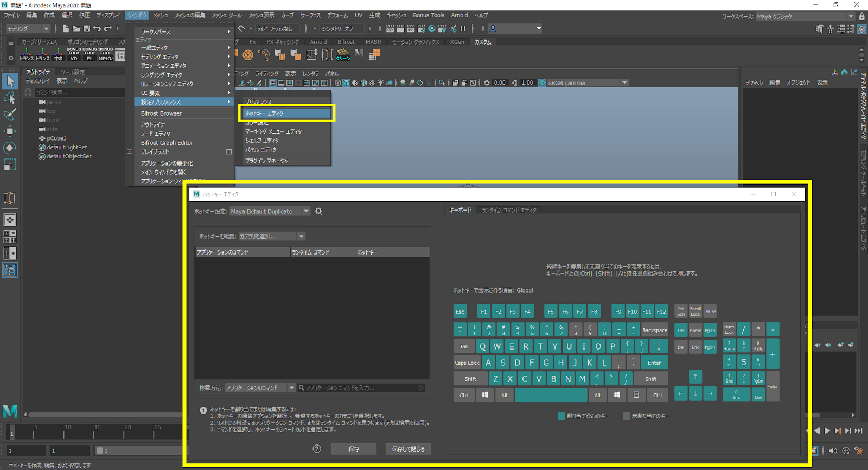Click the single-pane layout icon
868x470 pixels.
(10, 220)
